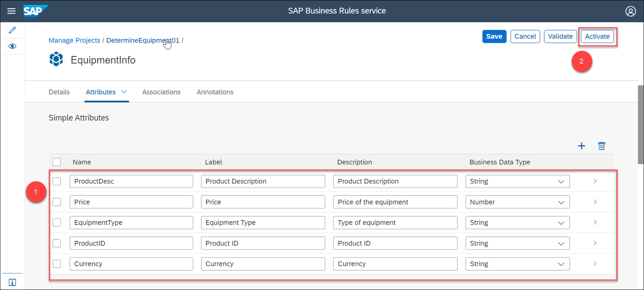
Task: Switch to edit mode pencil icon
Action: click(x=13, y=30)
